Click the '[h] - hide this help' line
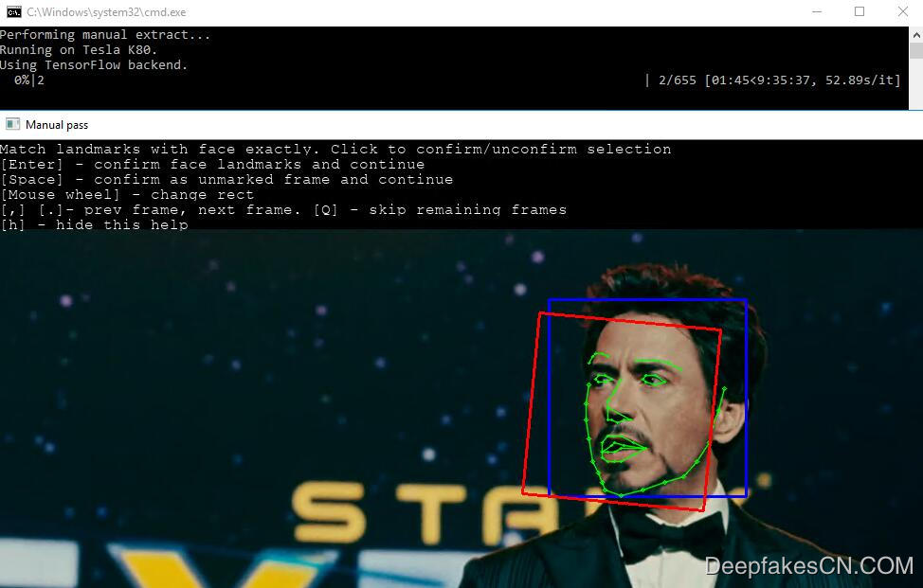This screenshot has width=923, height=588. pyautogui.click(x=94, y=224)
